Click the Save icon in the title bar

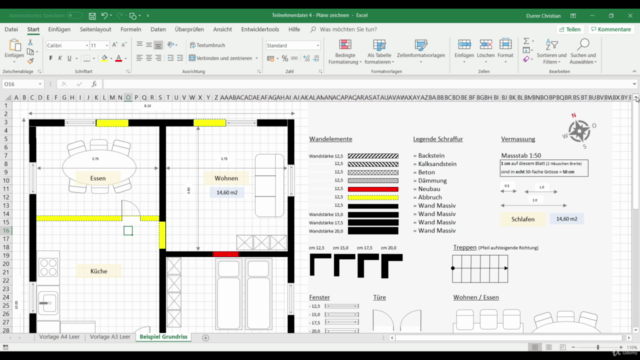92,16
